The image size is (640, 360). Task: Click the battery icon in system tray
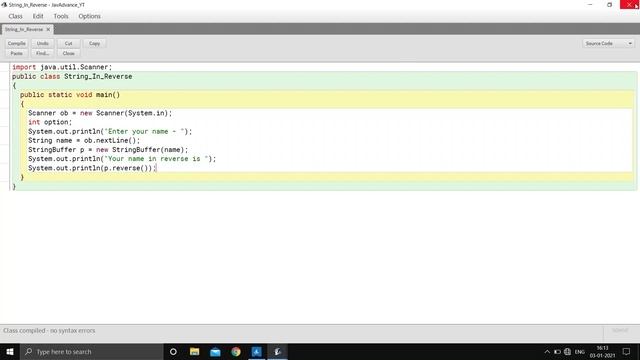coord(557,351)
